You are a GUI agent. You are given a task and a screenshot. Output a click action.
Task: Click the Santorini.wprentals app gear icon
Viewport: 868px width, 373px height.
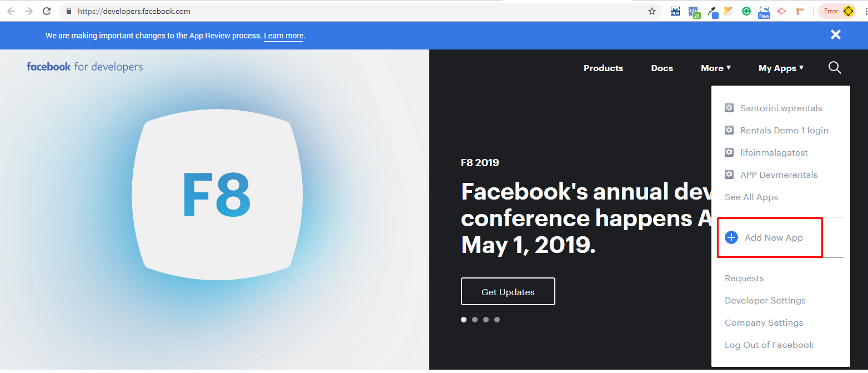tap(729, 108)
